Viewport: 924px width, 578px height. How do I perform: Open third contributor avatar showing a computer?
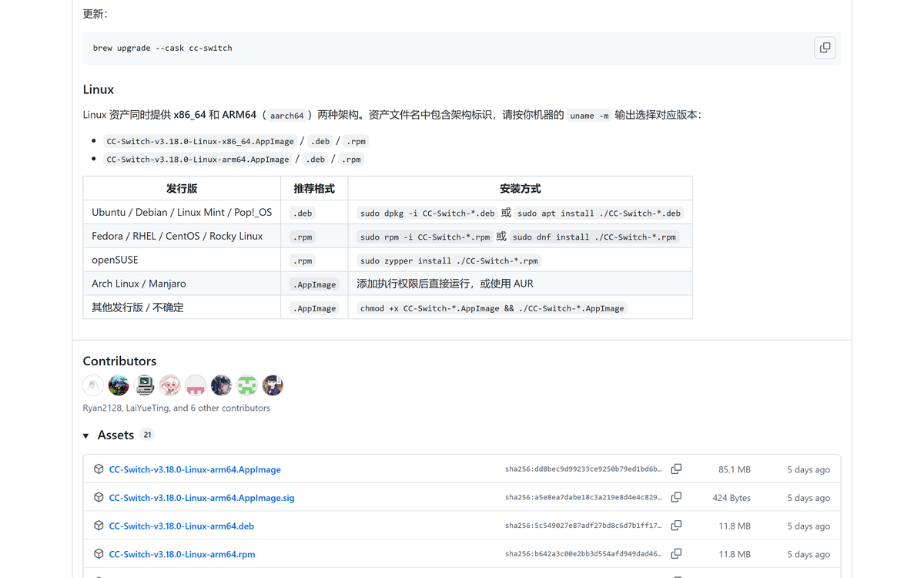click(x=145, y=385)
